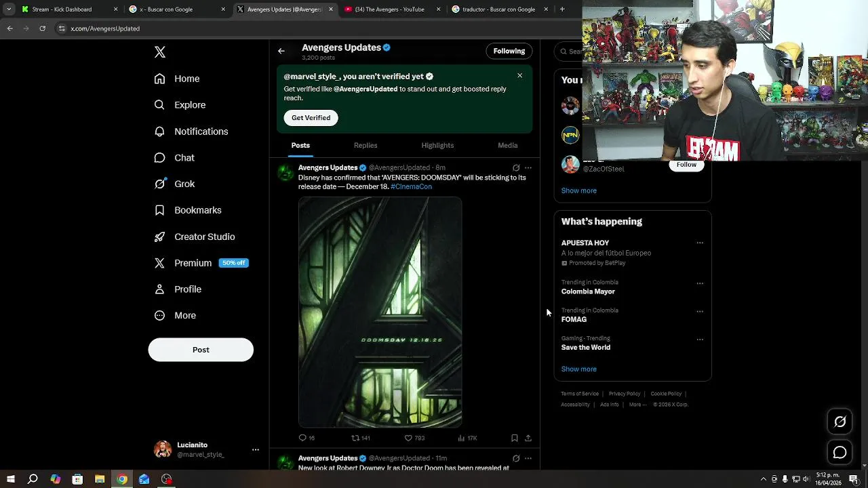
Task: Open the Save the World trend
Action: pos(586,348)
